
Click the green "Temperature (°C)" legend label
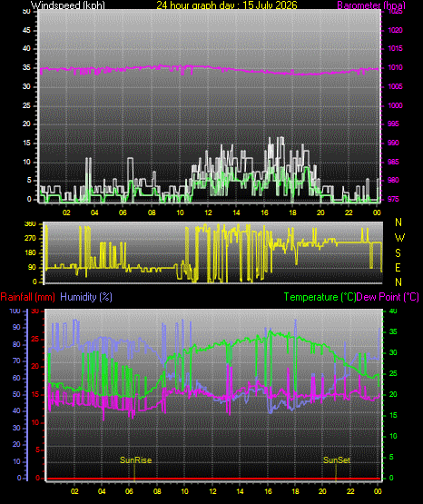click(320, 297)
